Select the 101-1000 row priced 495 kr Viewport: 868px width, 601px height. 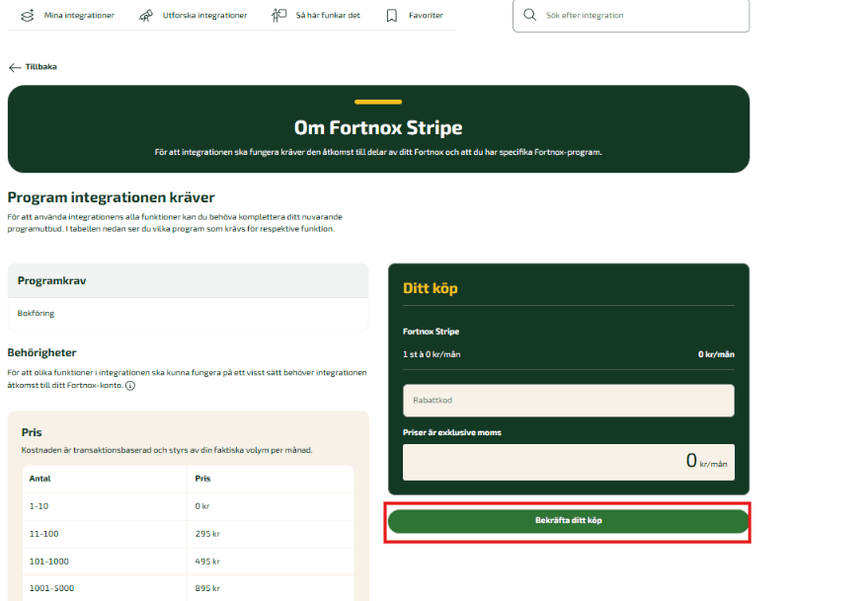(x=188, y=562)
